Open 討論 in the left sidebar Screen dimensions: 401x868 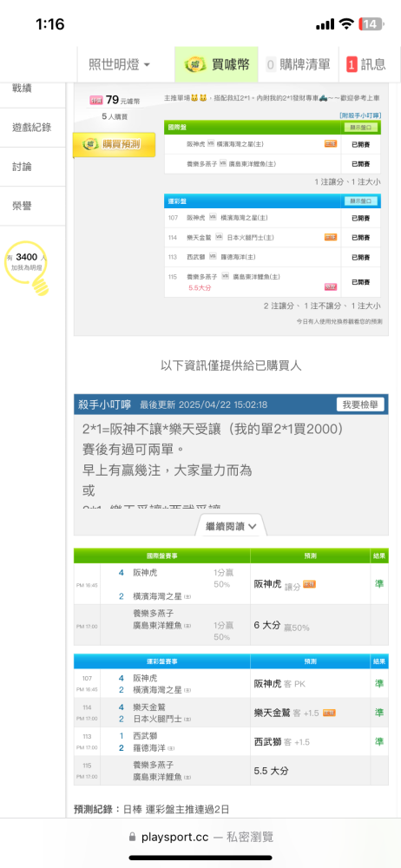(x=22, y=167)
